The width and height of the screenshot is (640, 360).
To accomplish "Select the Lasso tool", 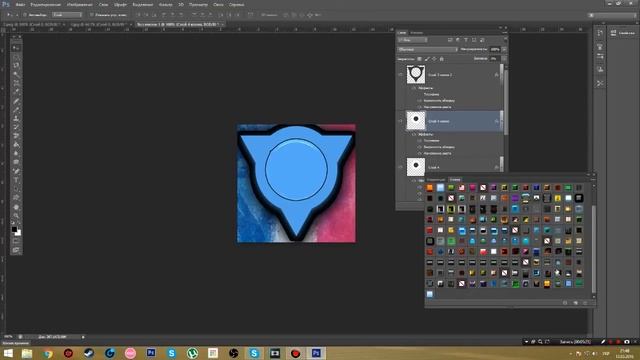I will 16,66.
